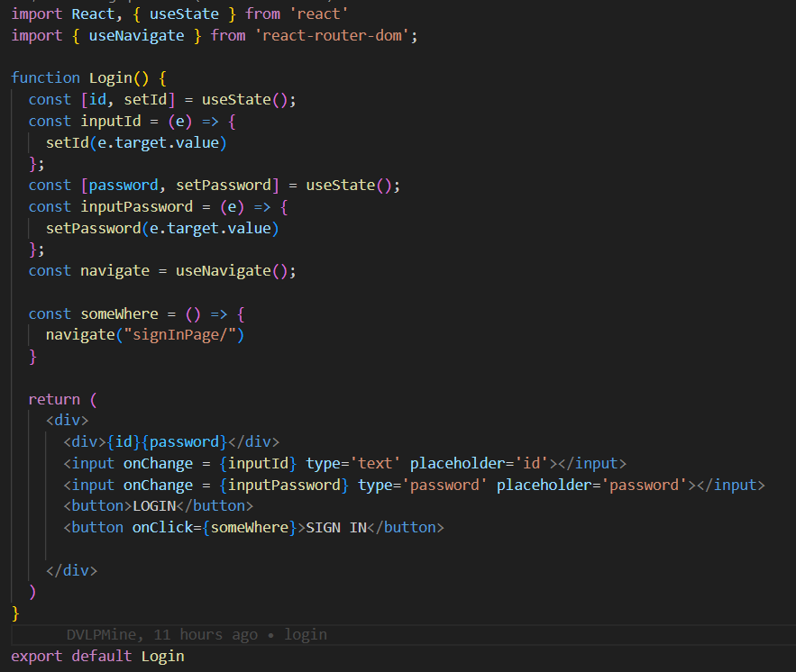Click the placeholder='id' attribute
Image resolution: width=796 pixels, height=672 pixels.
479,464
